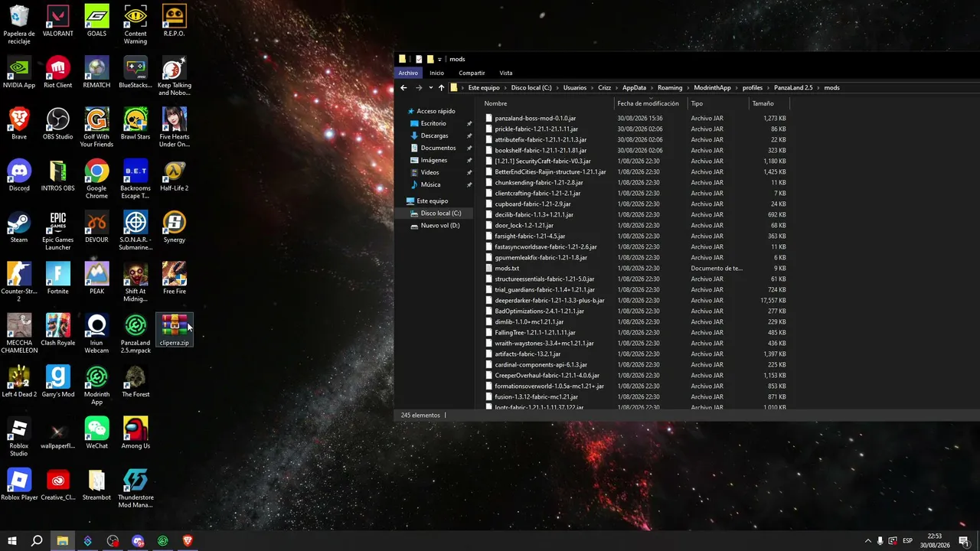Open Documentos in the navigation pane

(438, 148)
